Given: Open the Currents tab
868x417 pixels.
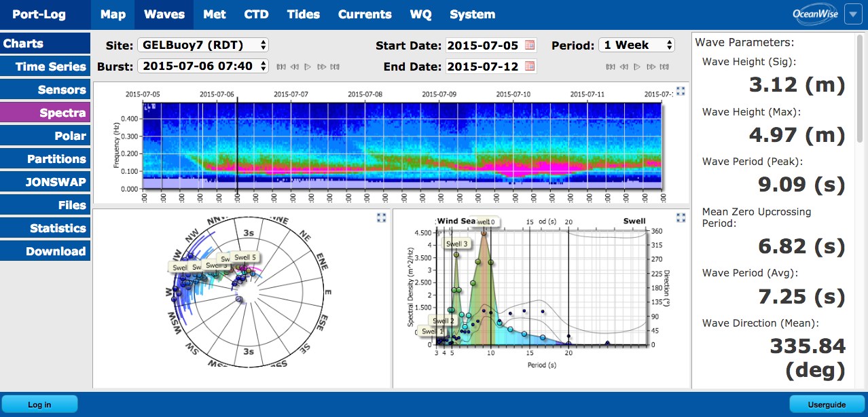Looking at the screenshot, I should click(x=365, y=14).
